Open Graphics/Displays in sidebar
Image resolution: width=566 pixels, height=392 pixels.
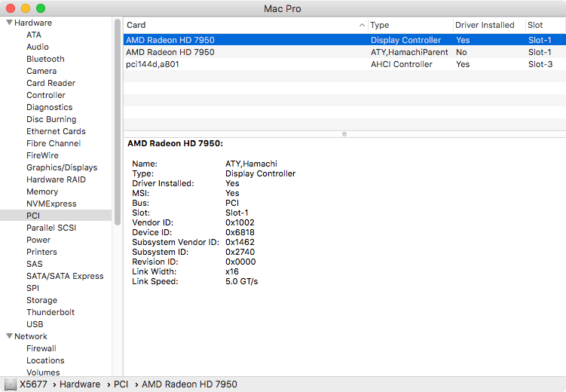pos(62,167)
